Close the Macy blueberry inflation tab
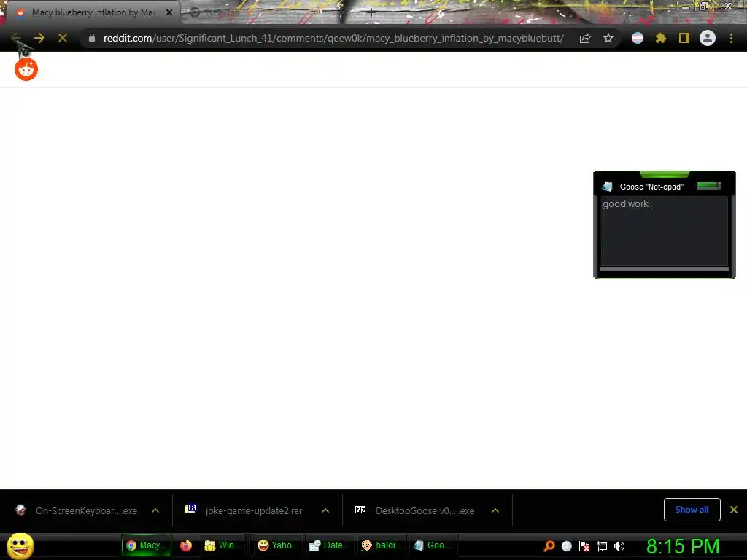The width and height of the screenshot is (747, 560). tap(169, 12)
